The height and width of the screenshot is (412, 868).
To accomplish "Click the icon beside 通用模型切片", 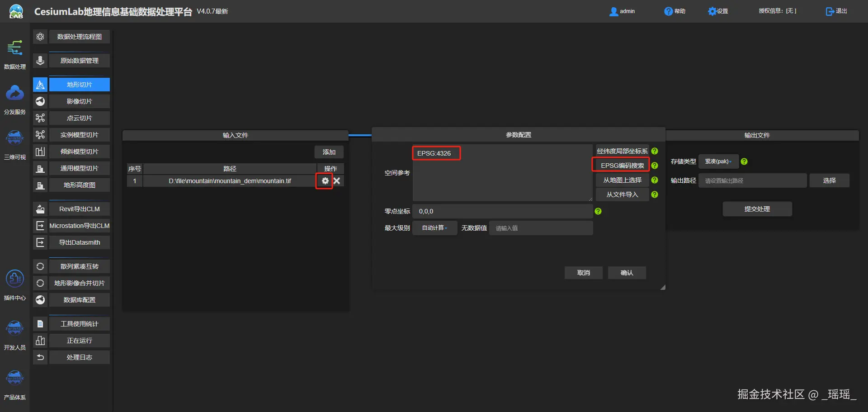I will pyautogui.click(x=40, y=168).
